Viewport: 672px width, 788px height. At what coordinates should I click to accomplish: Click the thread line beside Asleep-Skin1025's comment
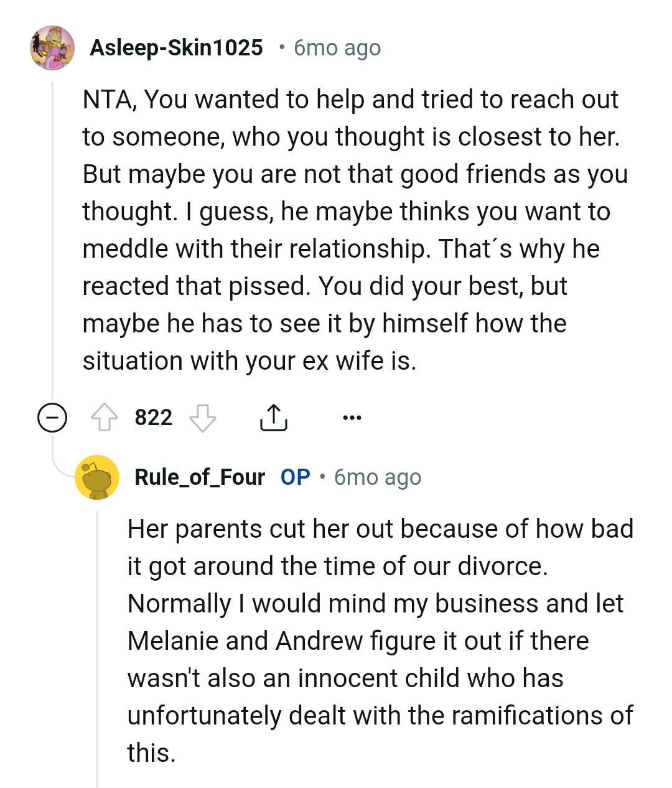coord(53,237)
